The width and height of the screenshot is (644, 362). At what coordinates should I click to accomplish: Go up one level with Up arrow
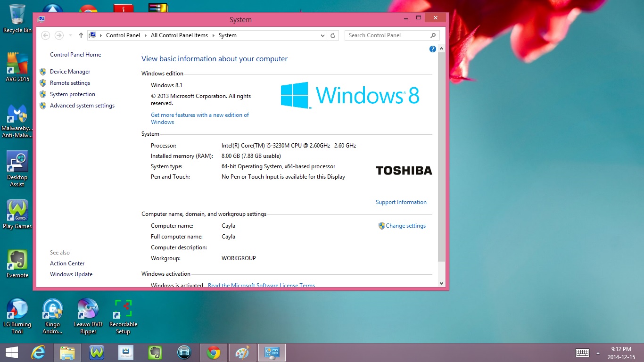point(81,35)
